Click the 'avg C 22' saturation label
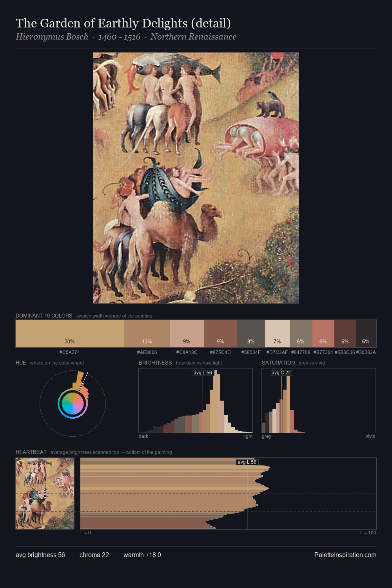 (x=281, y=373)
